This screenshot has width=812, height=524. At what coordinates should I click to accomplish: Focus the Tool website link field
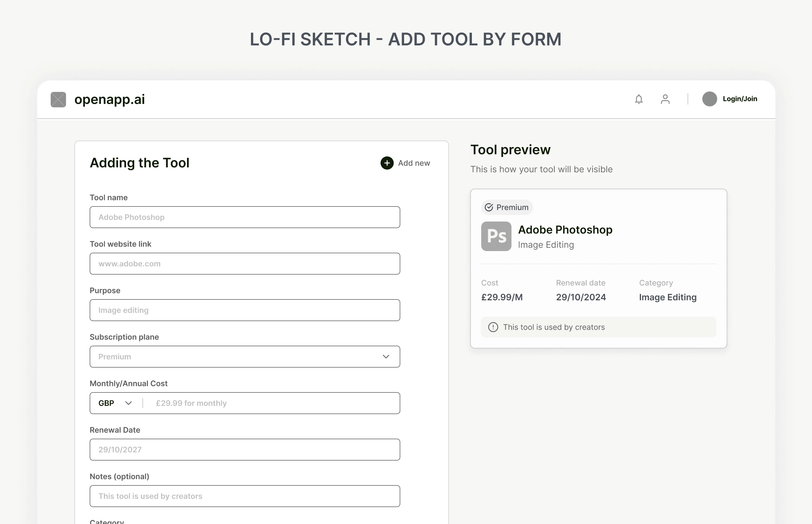(245, 264)
